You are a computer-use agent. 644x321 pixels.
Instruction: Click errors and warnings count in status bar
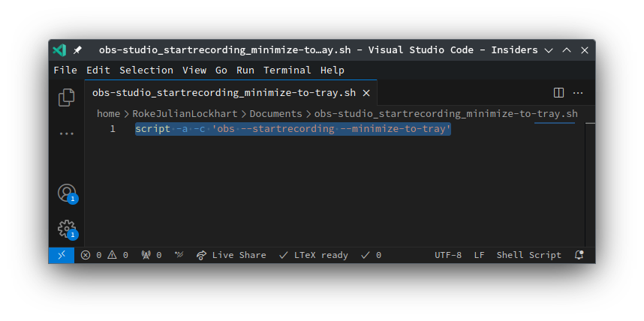click(104, 255)
